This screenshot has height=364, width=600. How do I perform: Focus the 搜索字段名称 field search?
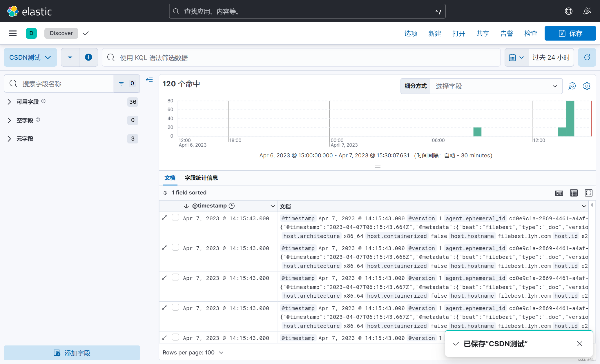[59, 83]
